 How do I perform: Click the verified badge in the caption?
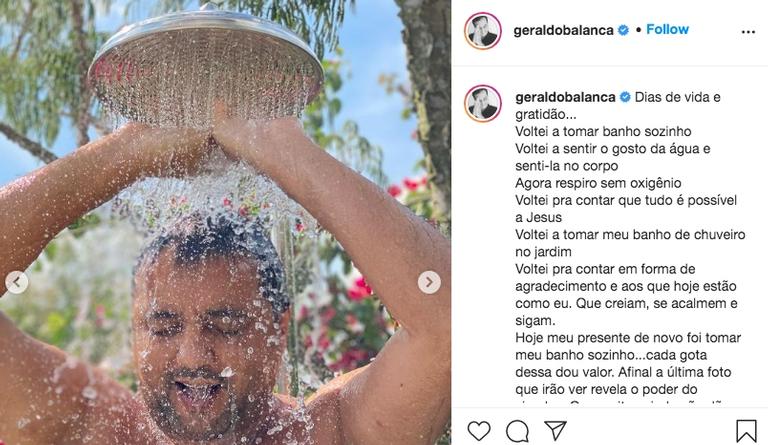click(625, 97)
